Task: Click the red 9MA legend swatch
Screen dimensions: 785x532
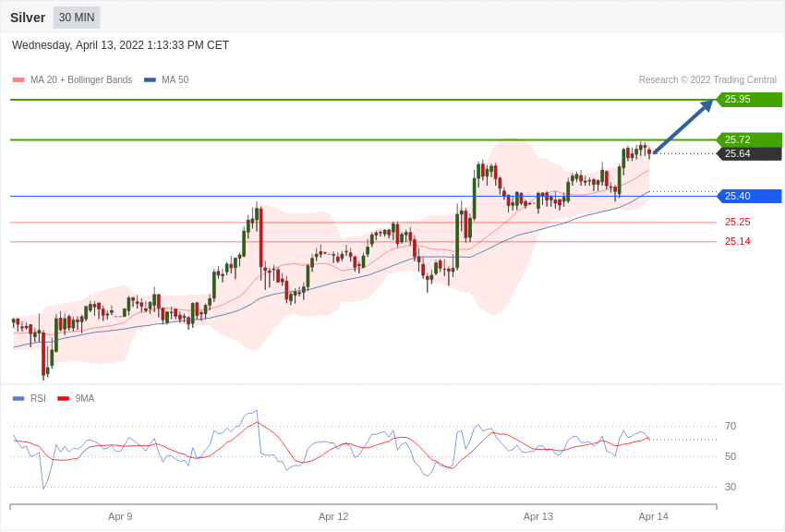Action: tap(63, 398)
